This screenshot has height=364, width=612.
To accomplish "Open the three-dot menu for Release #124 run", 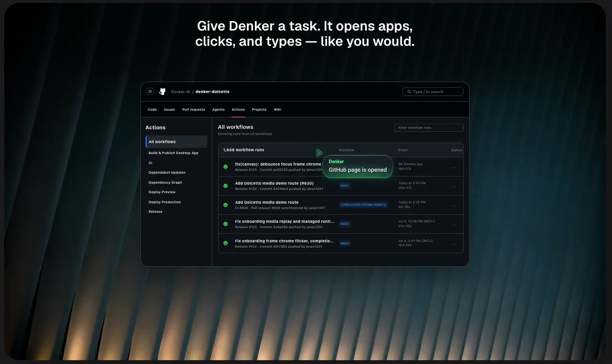I will tap(454, 187).
